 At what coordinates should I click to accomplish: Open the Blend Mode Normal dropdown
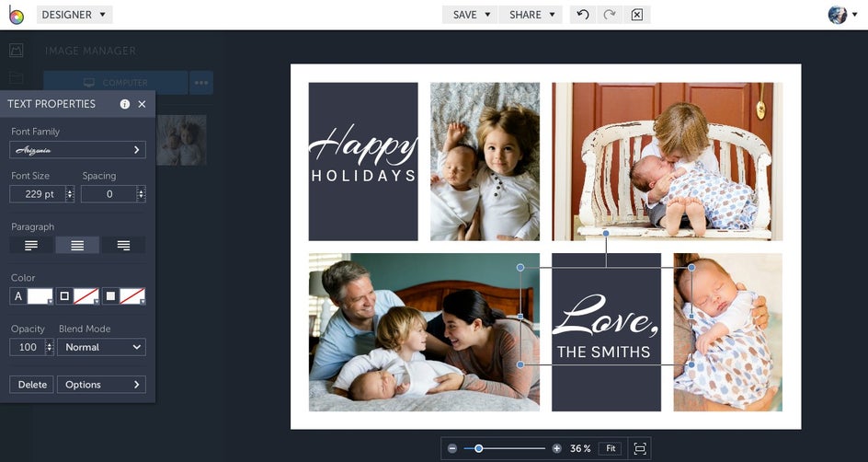click(101, 347)
